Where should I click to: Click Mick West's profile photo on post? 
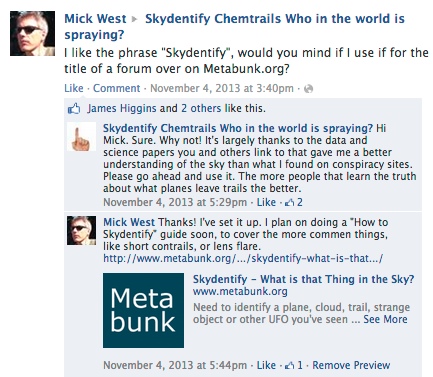coord(32,33)
